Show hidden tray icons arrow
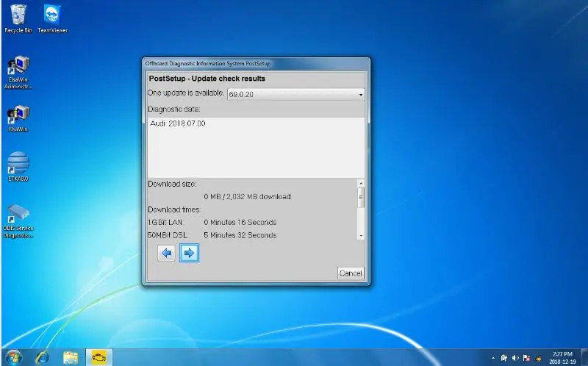588x366 pixels. click(x=492, y=358)
